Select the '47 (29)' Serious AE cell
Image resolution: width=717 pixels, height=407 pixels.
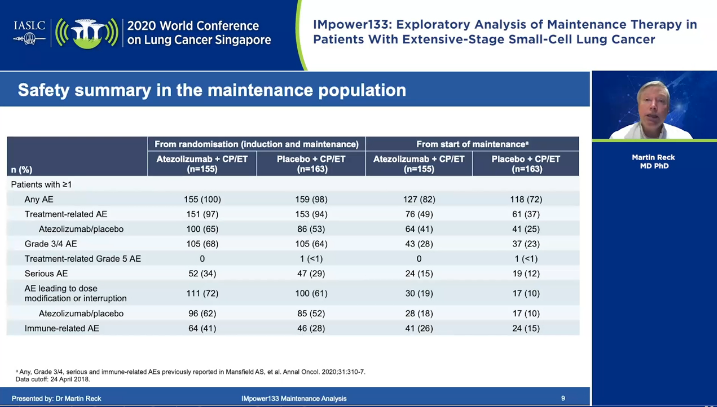[x=311, y=273]
